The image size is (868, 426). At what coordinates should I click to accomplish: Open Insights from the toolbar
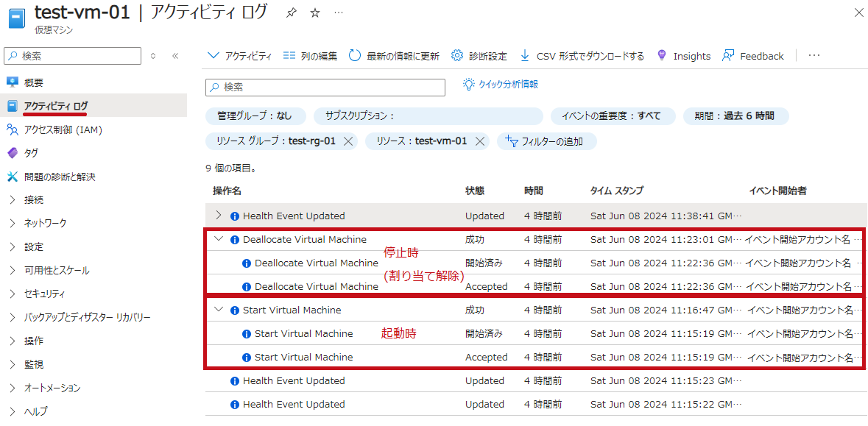coord(683,56)
